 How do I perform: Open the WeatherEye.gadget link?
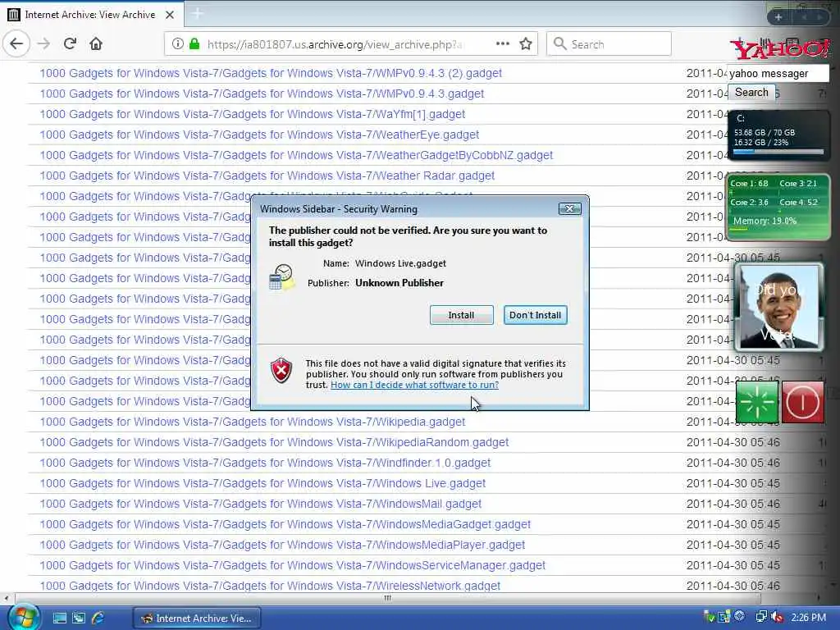(x=259, y=135)
